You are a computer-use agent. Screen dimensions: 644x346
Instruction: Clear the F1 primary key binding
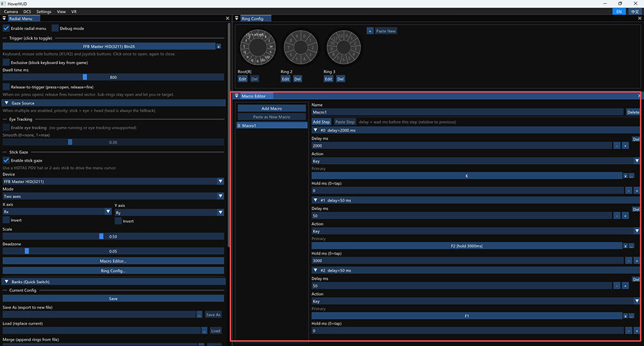click(x=625, y=316)
